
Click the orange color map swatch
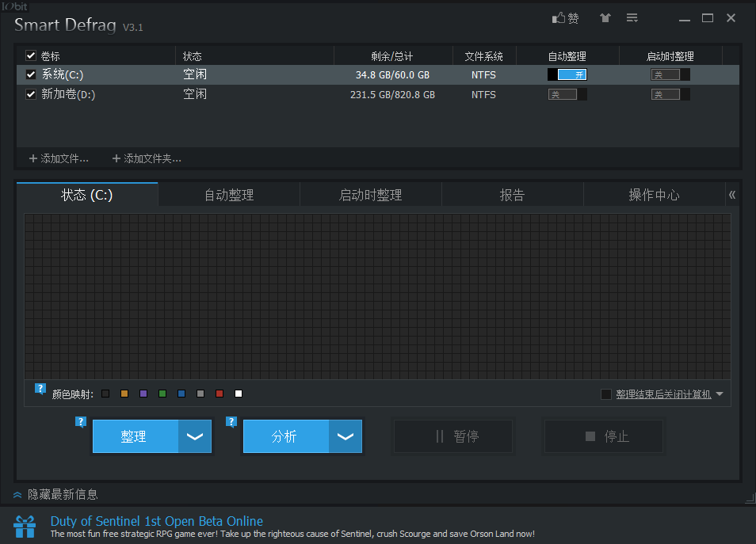click(124, 394)
